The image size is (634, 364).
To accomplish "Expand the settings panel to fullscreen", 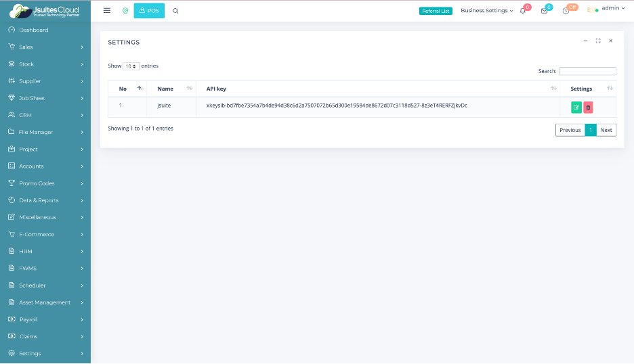I will (x=598, y=41).
